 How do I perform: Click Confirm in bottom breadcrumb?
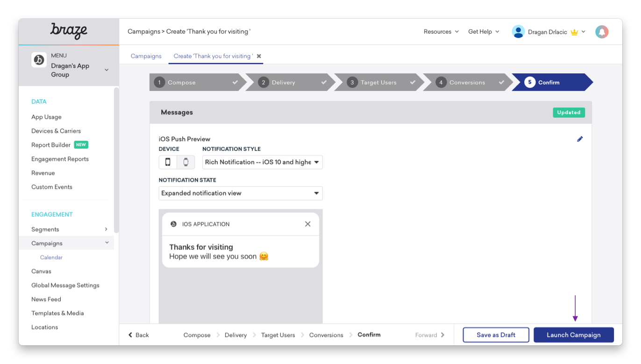369,335
